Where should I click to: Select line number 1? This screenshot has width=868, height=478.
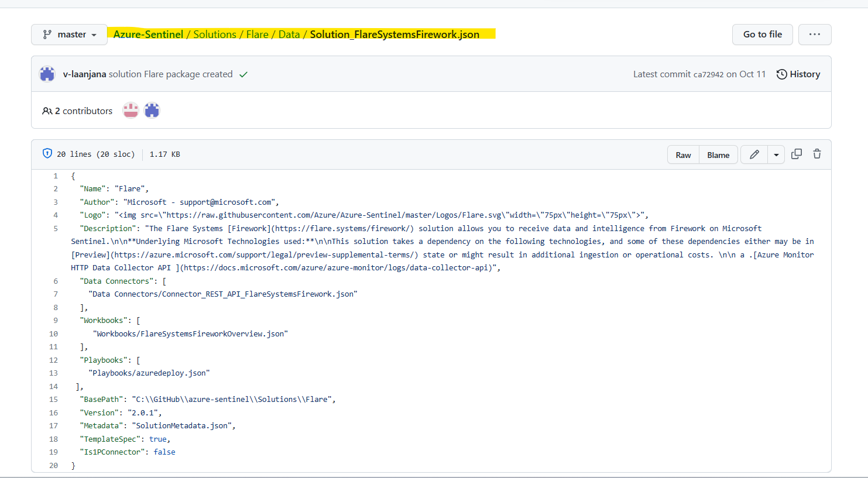click(56, 176)
